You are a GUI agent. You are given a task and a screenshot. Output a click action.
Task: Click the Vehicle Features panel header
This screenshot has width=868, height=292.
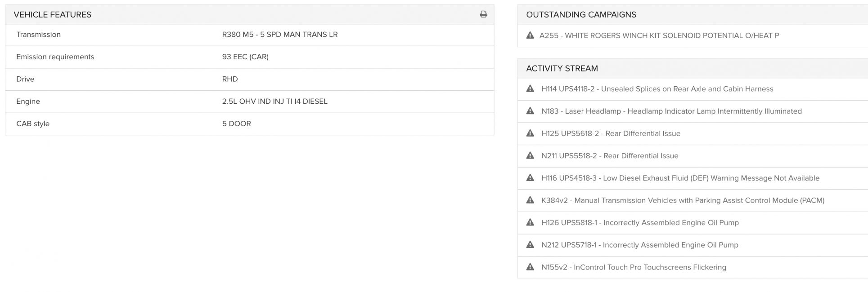point(249,14)
